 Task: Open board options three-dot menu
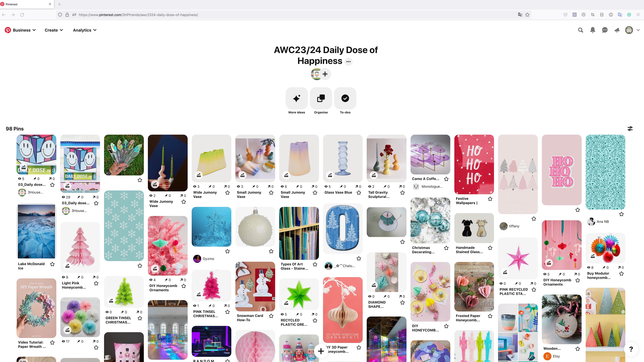click(x=349, y=62)
